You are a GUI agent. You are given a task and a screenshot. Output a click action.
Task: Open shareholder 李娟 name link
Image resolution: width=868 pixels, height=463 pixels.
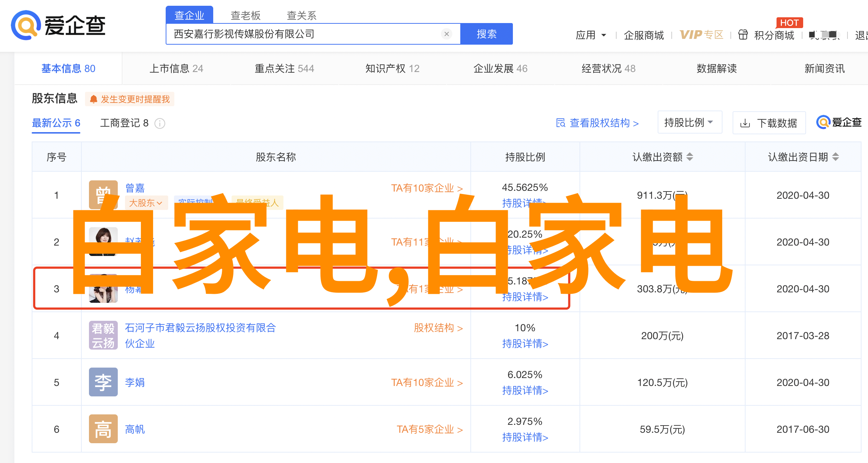click(135, 382)
